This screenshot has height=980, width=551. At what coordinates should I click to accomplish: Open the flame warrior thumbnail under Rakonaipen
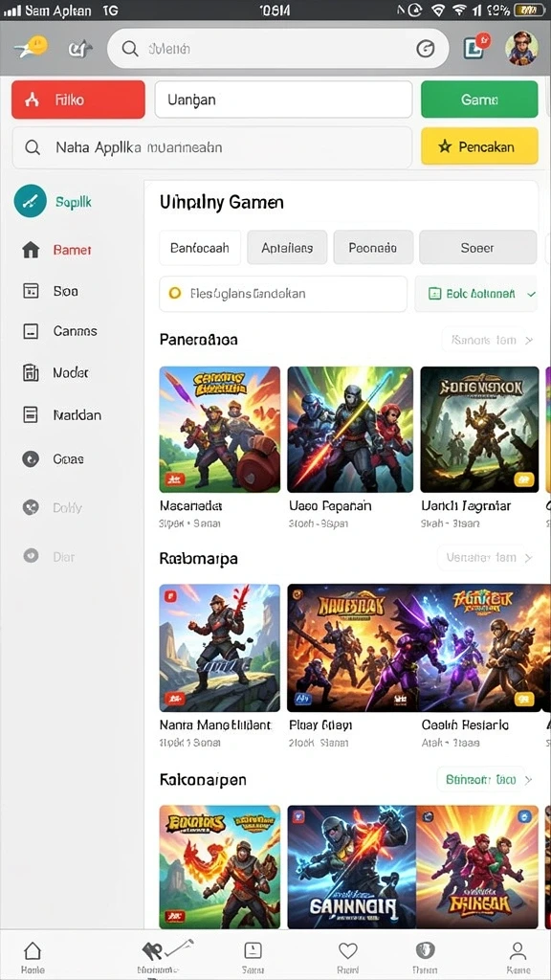(219, 866)
